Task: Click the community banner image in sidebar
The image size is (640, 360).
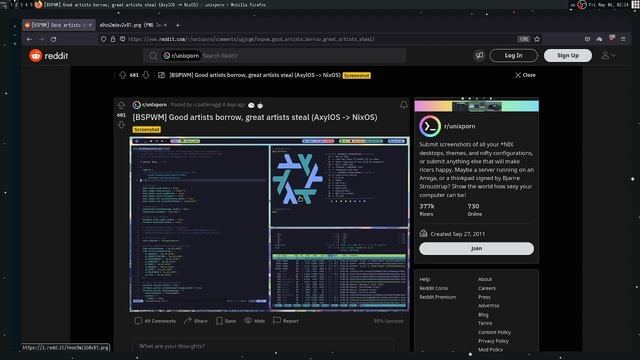Action: tap(476, 107)
